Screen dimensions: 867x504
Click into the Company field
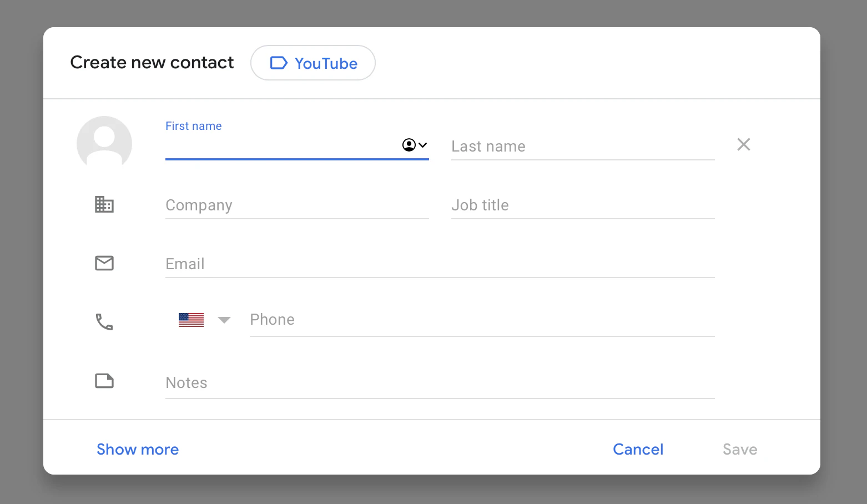tap(297, 205)
